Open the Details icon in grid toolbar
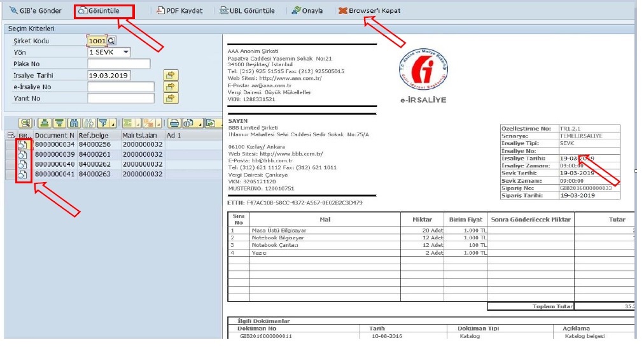644x354 pixels. tap(25, 124)
